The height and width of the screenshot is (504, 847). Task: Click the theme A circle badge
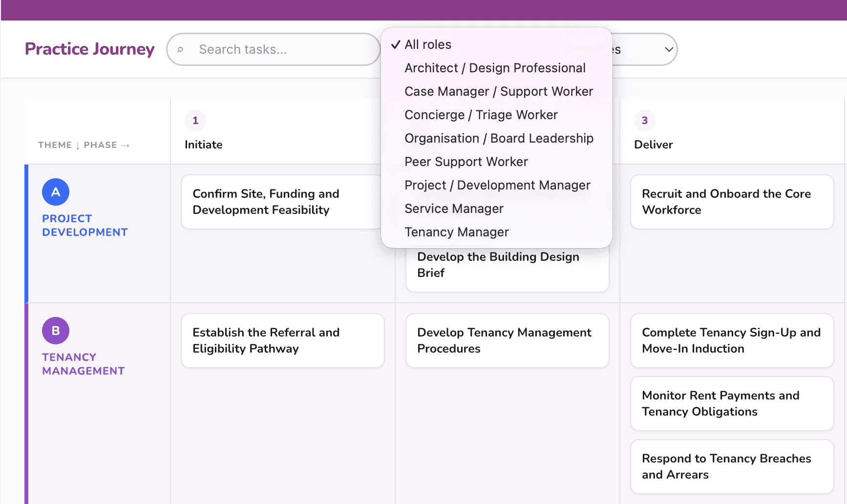click(x=56, y=192)
